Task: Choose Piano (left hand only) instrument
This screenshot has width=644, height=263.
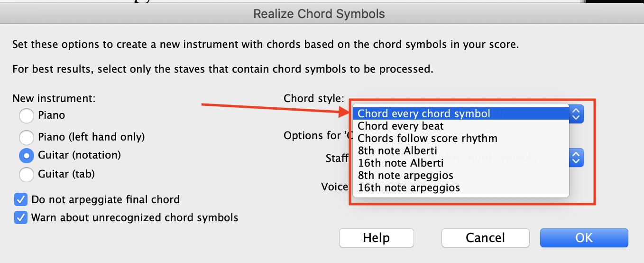Action: pyautogui.click(x=27, y=137)
